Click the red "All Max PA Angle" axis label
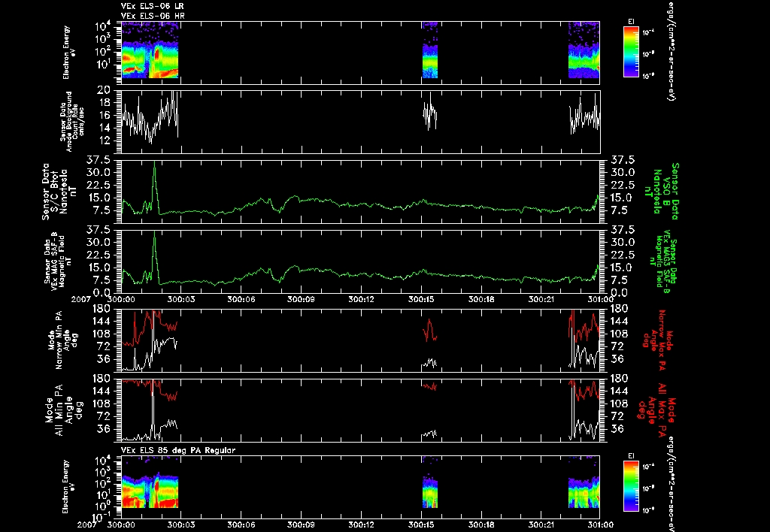770x532 pixels. [656, 410]
